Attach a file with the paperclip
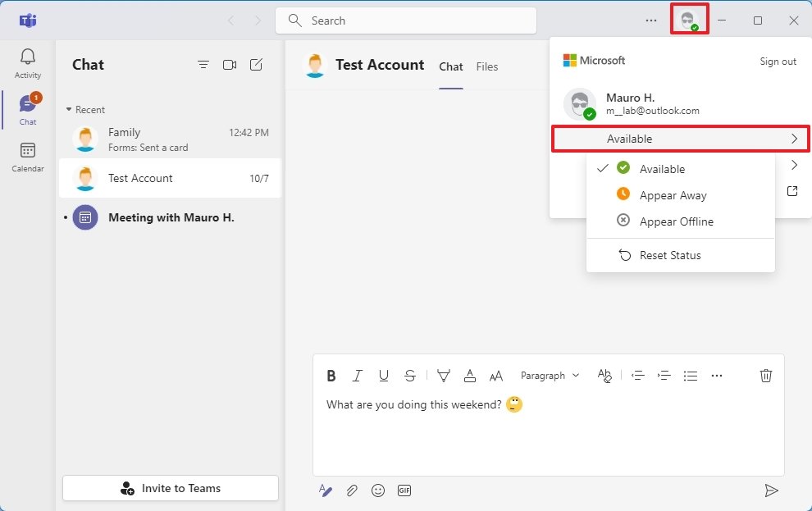The width and height of the screenshot is (812, 511). click(x=352, y=490)
